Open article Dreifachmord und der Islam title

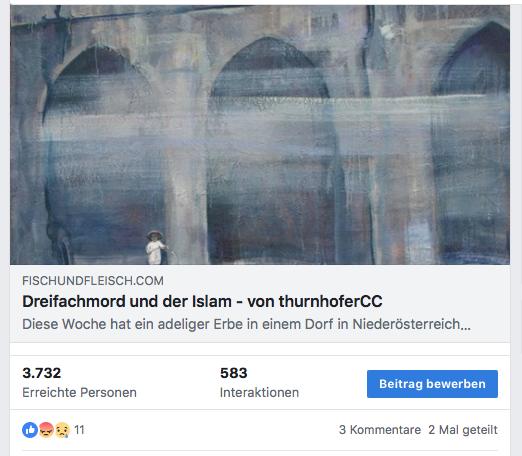pyautogui.click(x=202, y=302)
